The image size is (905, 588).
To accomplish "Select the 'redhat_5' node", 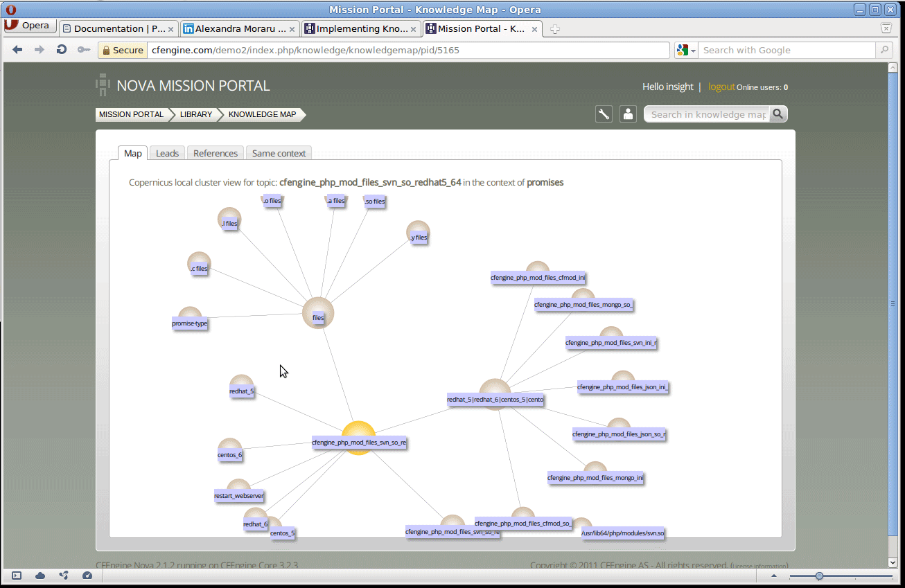I will (241, 387).
